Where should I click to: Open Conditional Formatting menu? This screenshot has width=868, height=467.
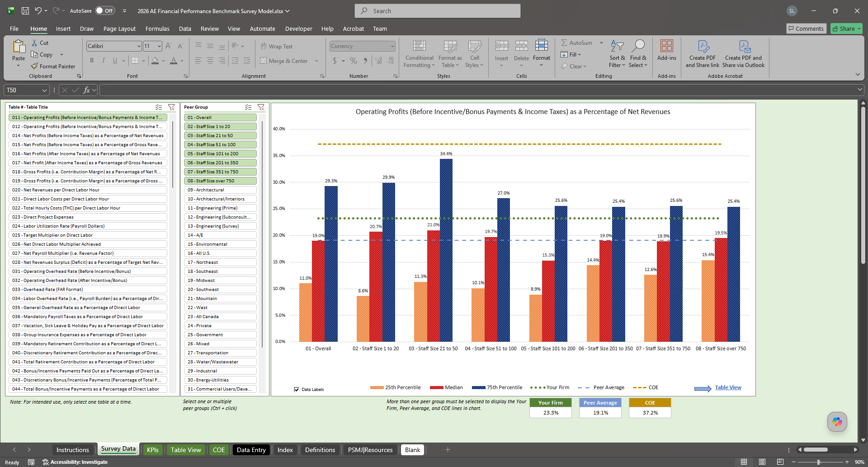point(419,54)
